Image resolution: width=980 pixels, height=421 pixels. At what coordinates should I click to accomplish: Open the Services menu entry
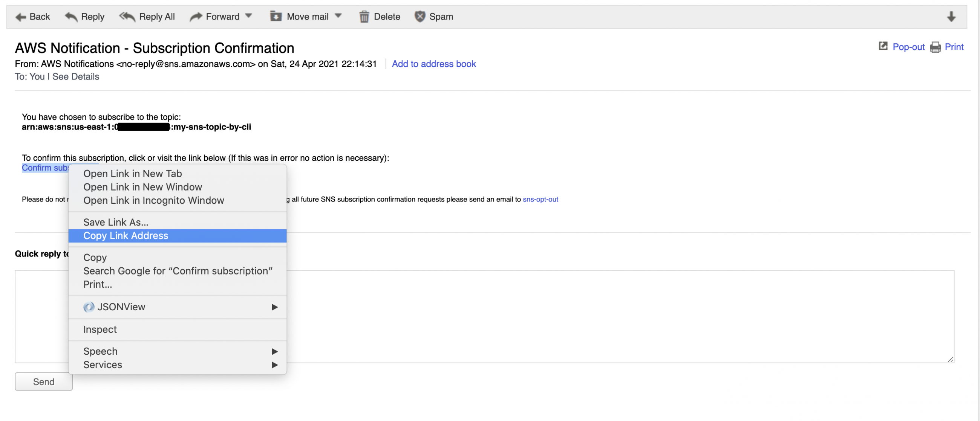(x=177, y=365)
